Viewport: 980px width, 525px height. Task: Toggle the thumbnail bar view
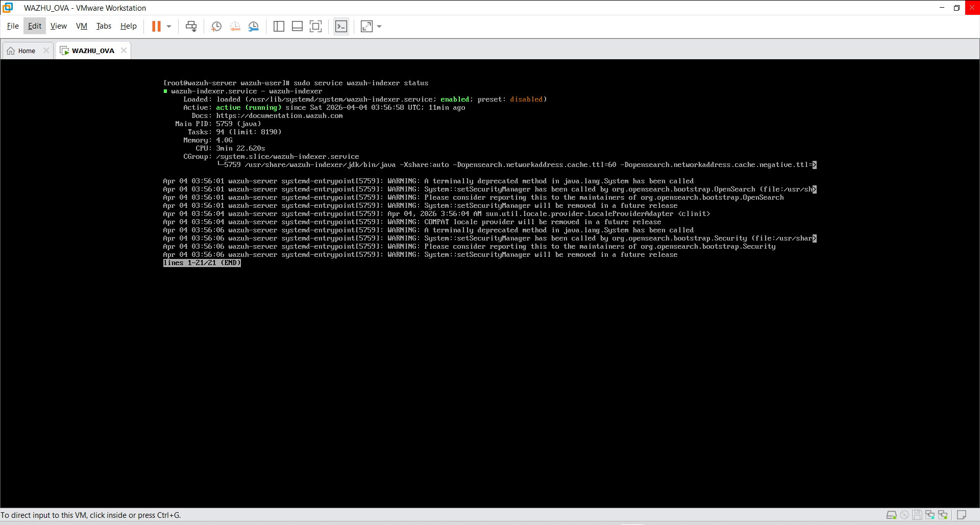(297, 27)
